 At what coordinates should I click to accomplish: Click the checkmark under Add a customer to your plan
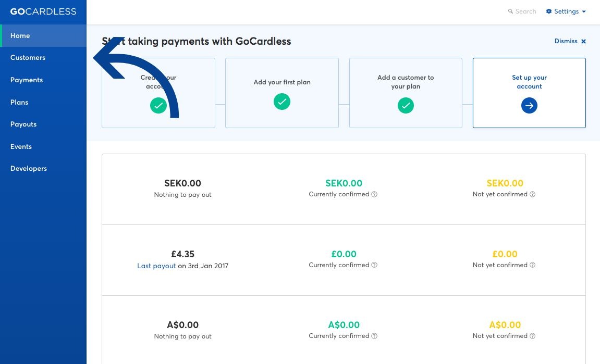(406, 106)
